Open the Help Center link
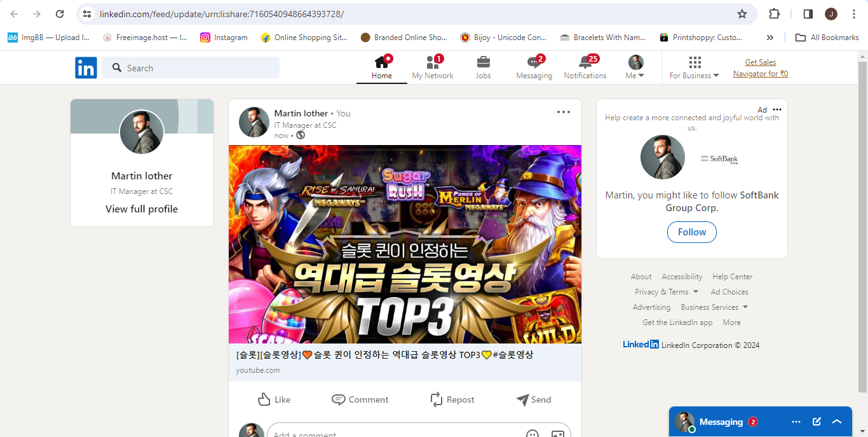This screenshot has width=868, height=437. click(x=732, y=277)
